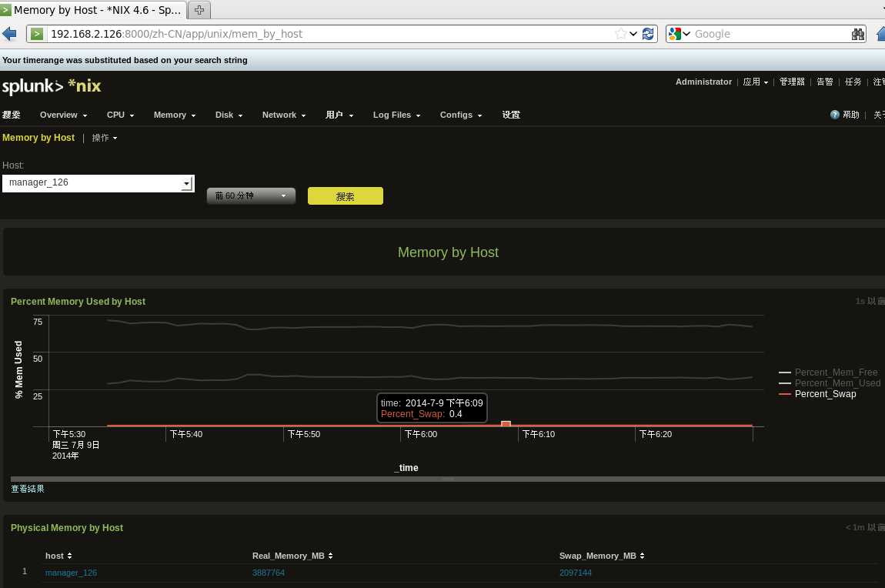885x588 pixels.
Task: Click the 帮助 help link
Action: 850,115
